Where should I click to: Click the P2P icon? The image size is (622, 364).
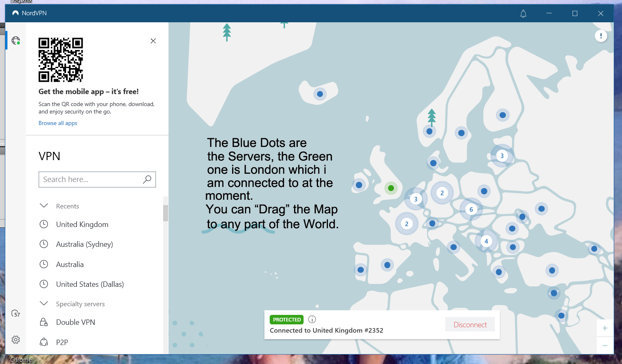[x=44, y=342]
